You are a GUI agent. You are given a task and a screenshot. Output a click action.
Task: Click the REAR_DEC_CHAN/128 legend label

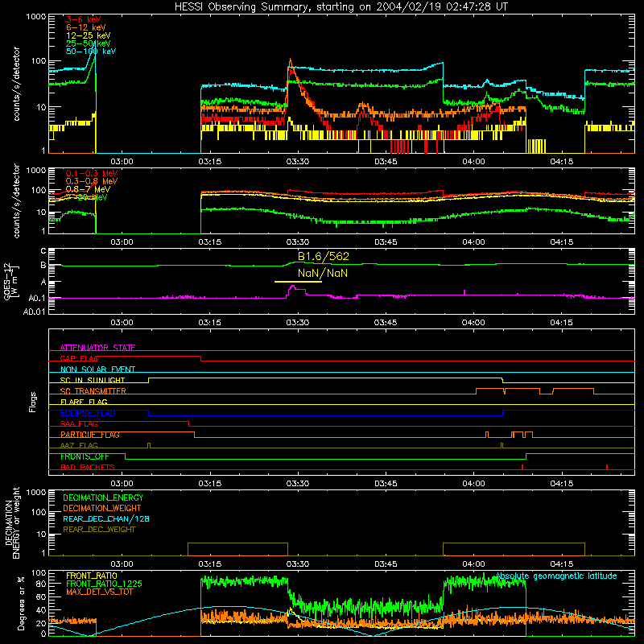[106, 518]
